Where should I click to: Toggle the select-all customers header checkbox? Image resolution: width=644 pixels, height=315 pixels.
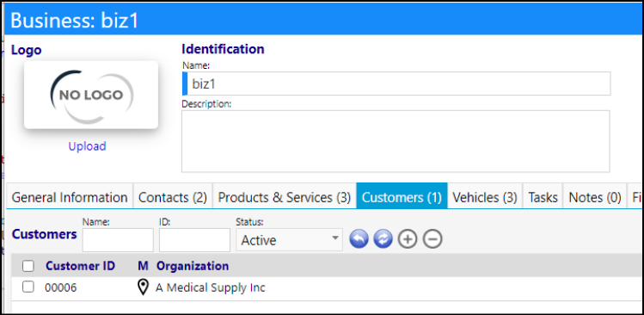click(x=28, y=267)
